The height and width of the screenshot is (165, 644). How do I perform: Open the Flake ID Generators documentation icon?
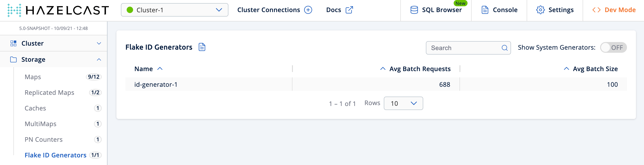[202, 47]
